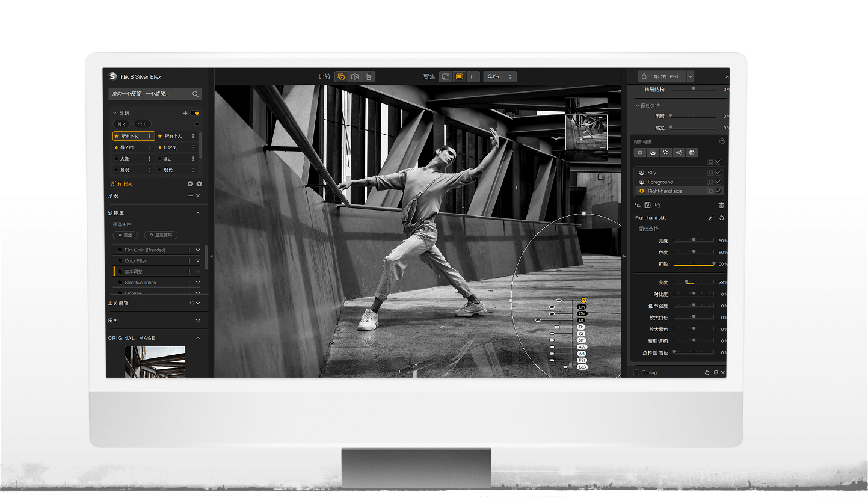Select the 导入的 category

(134, 147)
